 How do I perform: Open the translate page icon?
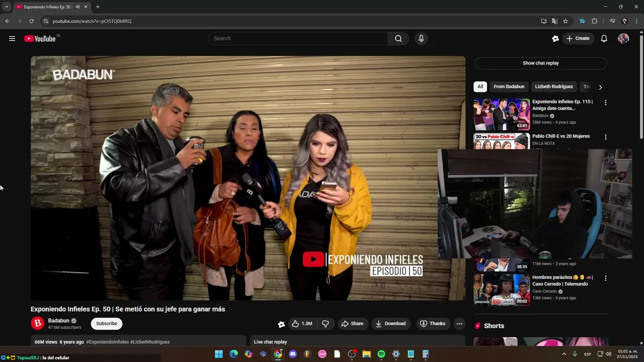click(x=554, y=21)
